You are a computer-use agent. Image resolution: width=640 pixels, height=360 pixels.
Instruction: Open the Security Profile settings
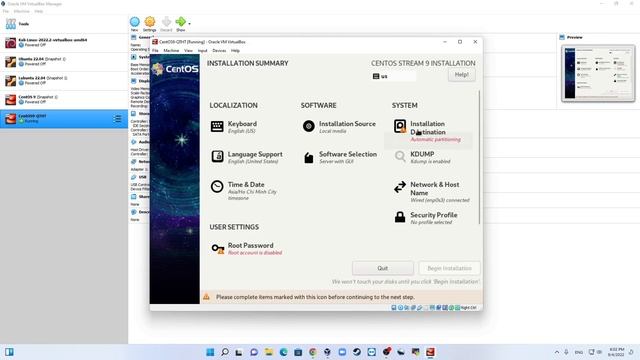click(425, 218)
